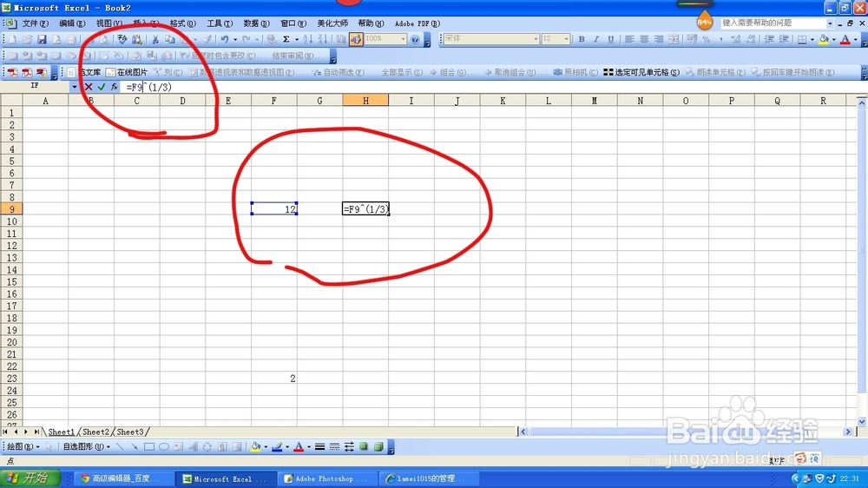This screenshot has width=868, height=488.
Task: Click the Sort Descending icon
Action: (323, 39)
